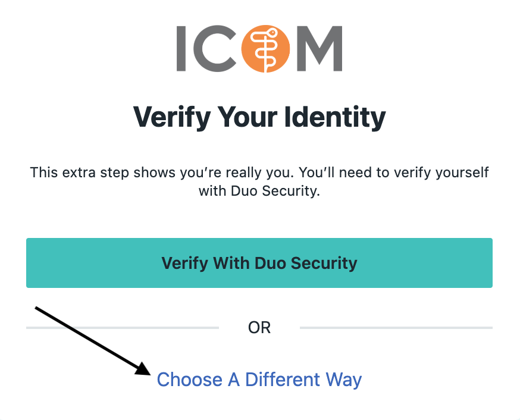520x420 pixels.
Task: Click the word Choose in the blue link
Action: (189, 380)
